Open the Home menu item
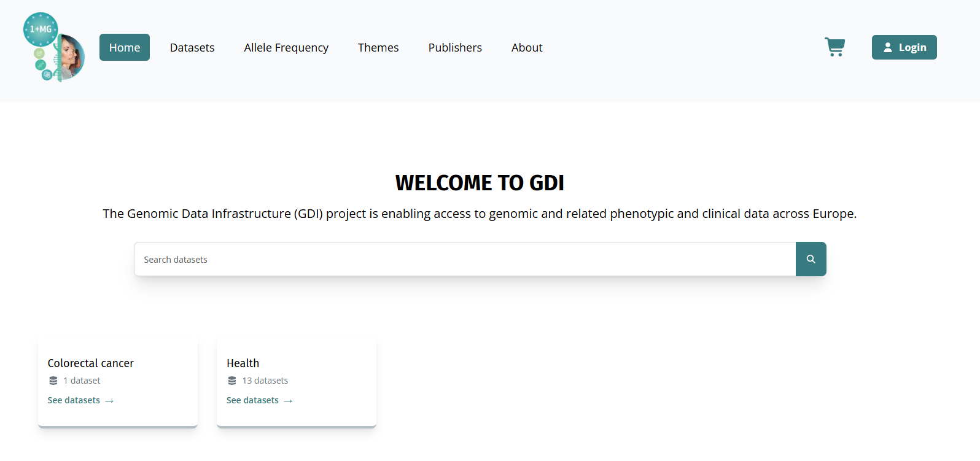 [125, 47]
